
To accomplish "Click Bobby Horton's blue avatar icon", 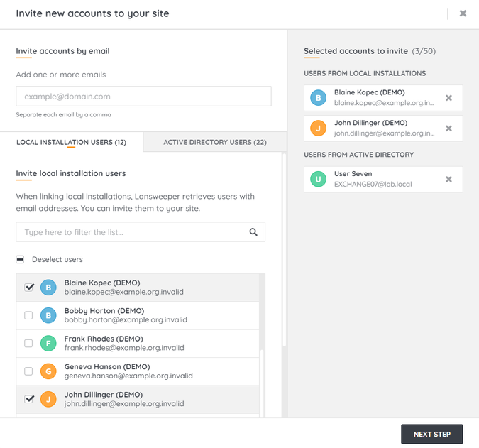I will [x=48, y=315].
